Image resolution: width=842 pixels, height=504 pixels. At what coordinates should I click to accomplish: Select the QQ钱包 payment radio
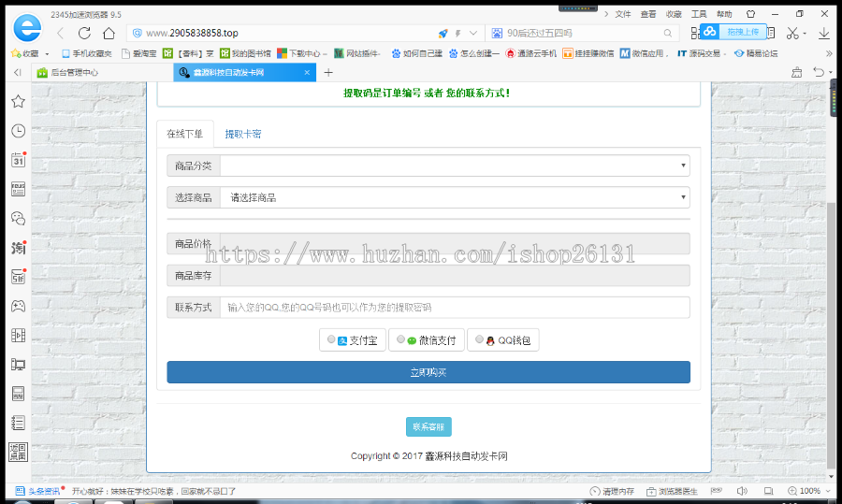click(x=480, y=339)
